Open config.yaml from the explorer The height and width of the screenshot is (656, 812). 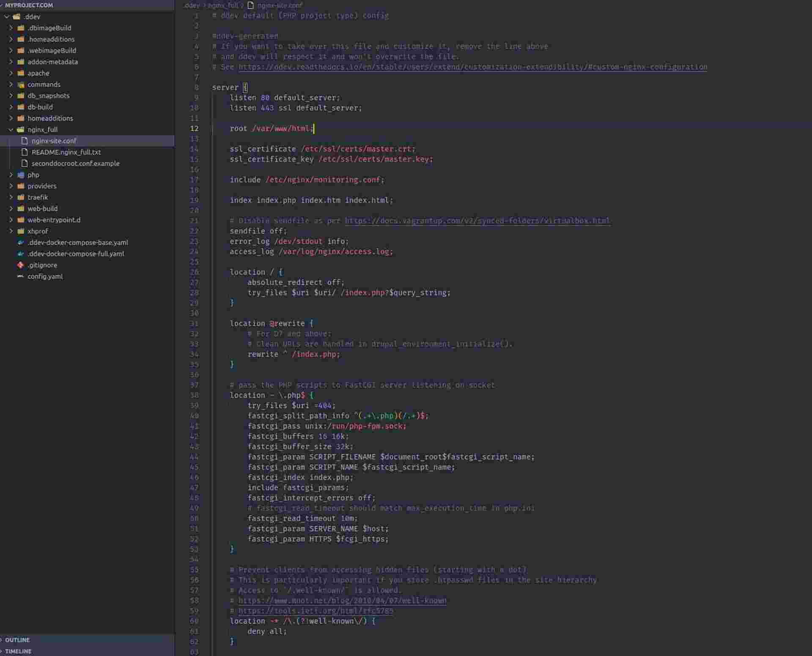(x=87, y=276)
